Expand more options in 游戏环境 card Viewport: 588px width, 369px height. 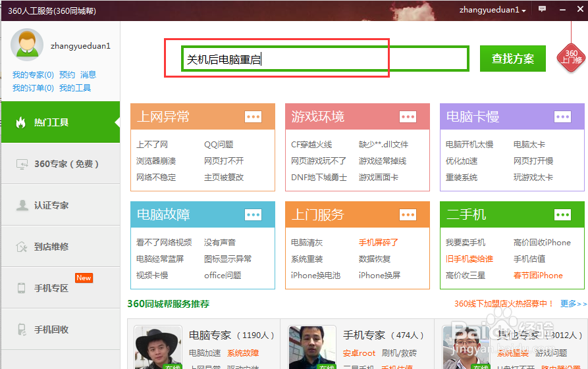(408, 117)
